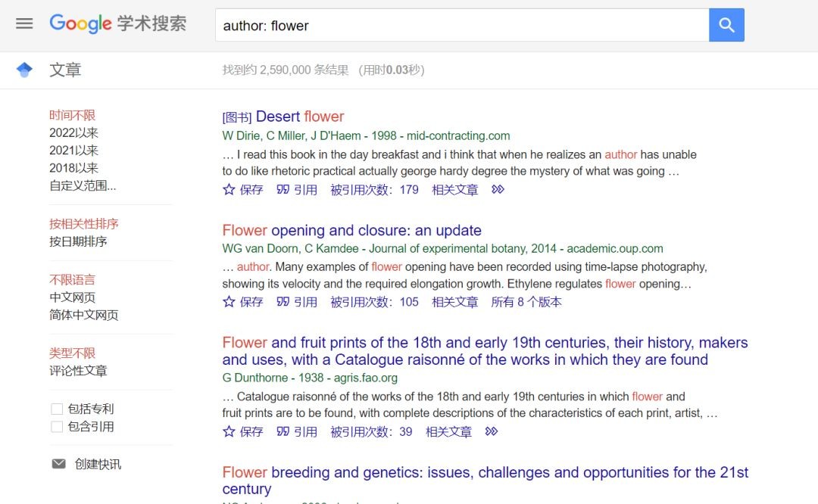Expand more options for Desert flower result
818x504 pixels.
click(498, 189)
